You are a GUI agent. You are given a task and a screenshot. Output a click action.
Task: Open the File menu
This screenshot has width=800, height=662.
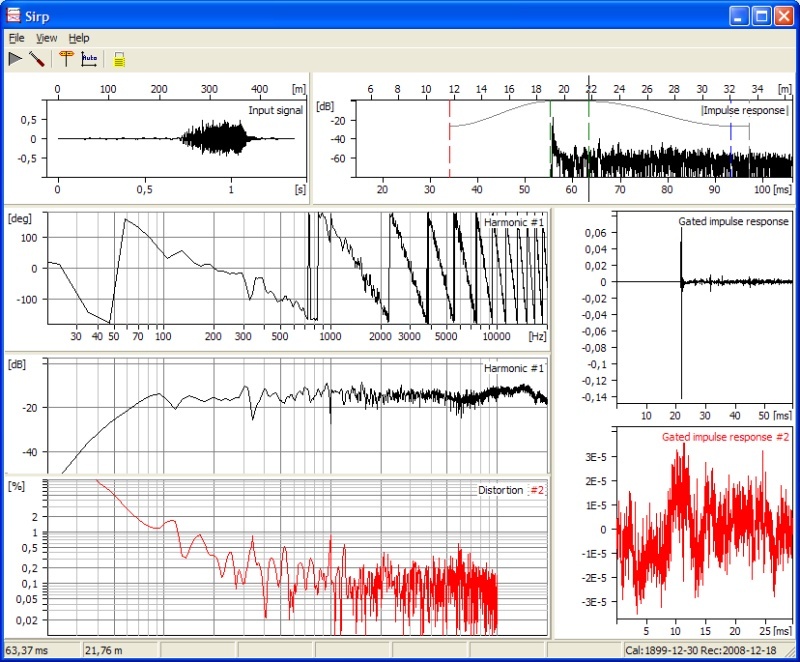[x=16, y=38]
